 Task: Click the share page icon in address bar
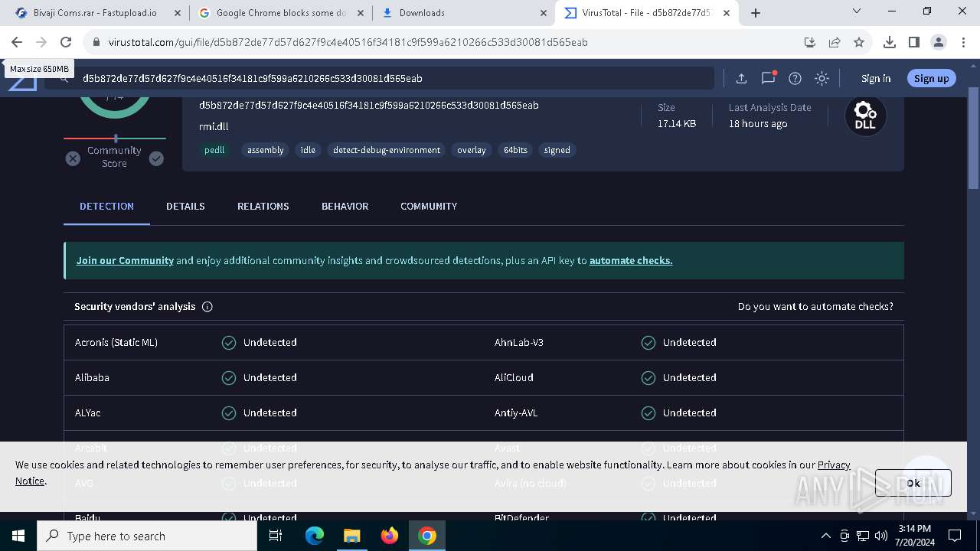click(835, 42)
